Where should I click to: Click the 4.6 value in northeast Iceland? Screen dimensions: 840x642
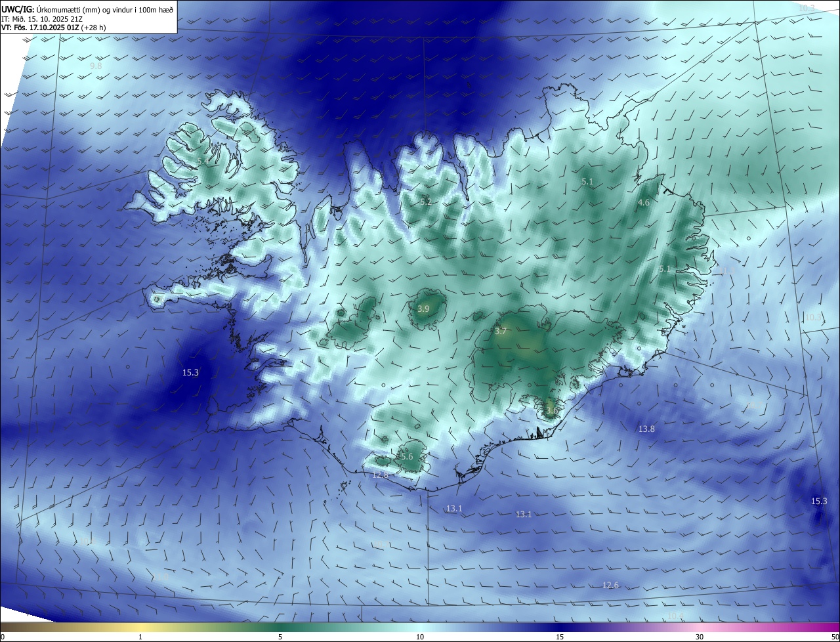pyautogui.click(x=644, y=203)
